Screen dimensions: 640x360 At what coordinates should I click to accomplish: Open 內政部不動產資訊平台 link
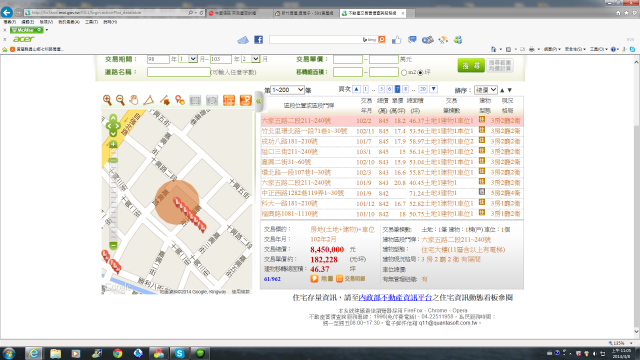click(x=395, y=298)
